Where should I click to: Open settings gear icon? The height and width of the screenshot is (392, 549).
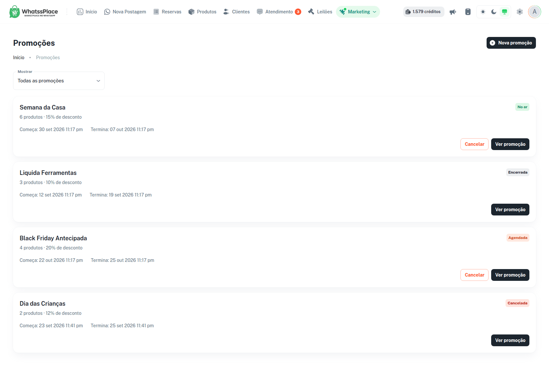point(520,12)
